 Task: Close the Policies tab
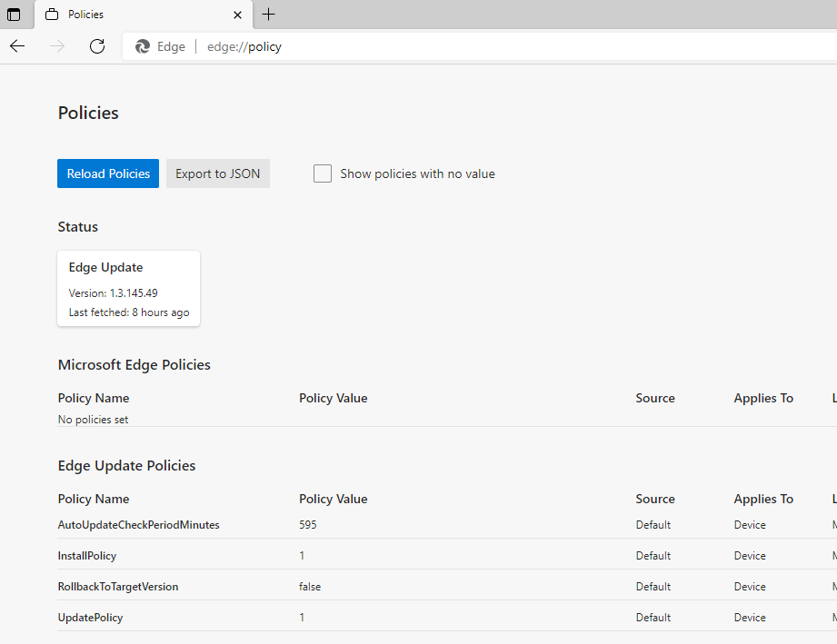pos(237,15)
